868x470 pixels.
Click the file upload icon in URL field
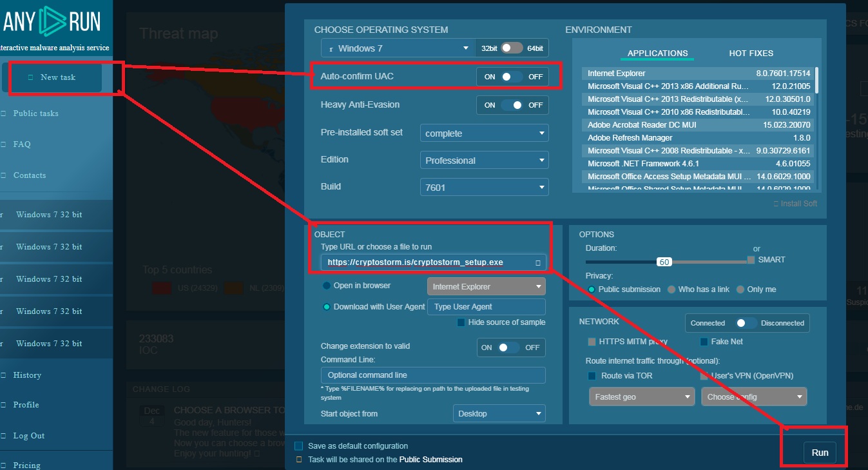[538, 263]
